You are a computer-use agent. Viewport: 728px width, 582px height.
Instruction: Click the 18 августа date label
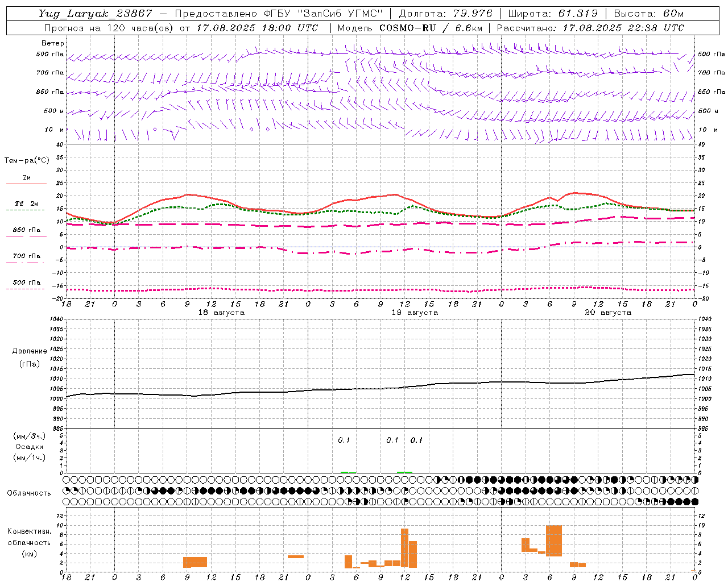click(x=221, y=313)
